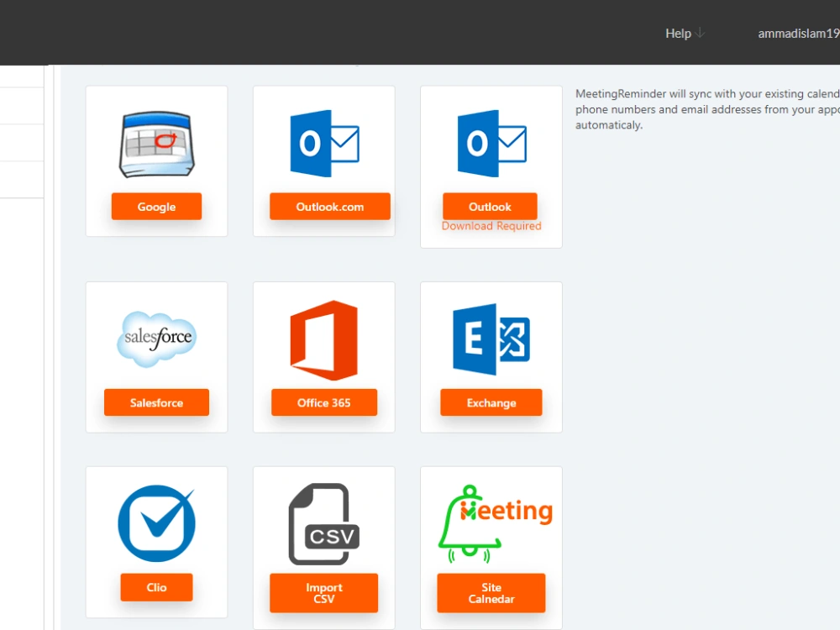Viewport: 840px width, 630px height.
Task: Open the Import CSV button
Action: pyautogui.click(x=324, y=593)
